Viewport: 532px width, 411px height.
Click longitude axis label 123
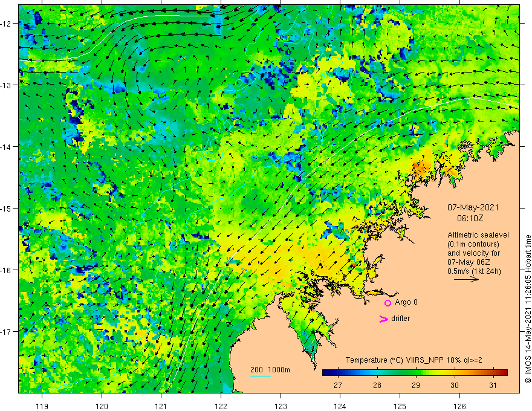[281, 406]
